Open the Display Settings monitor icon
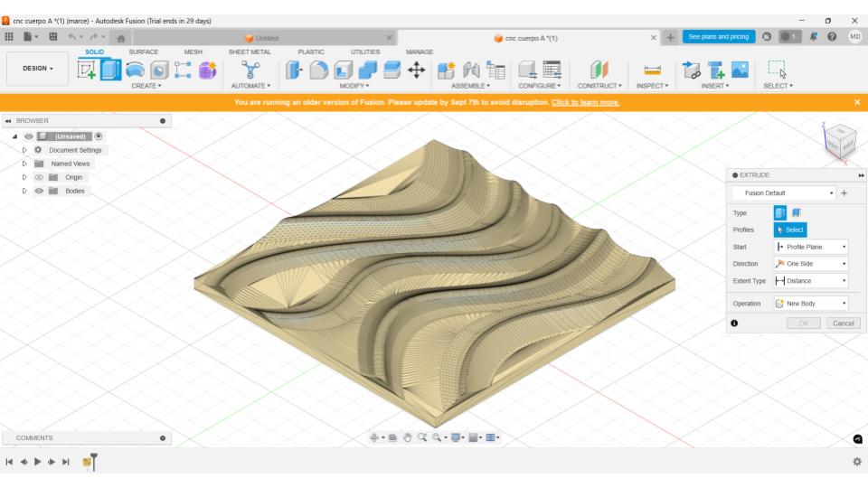Image resolution: width=868 pixels, height=488 pixels. [x=456, y=437]
